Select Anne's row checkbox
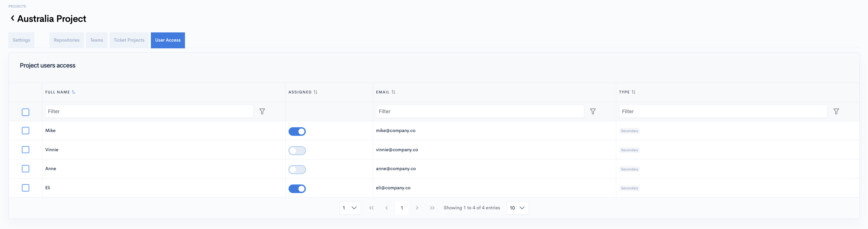The height and width of the screenshot is (229, 868). click(26, 169)
